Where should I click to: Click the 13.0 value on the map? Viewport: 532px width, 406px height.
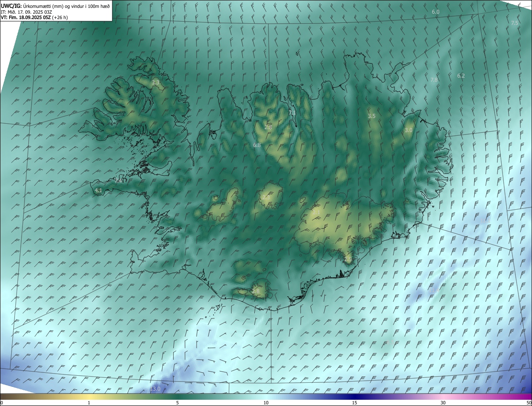155,389
